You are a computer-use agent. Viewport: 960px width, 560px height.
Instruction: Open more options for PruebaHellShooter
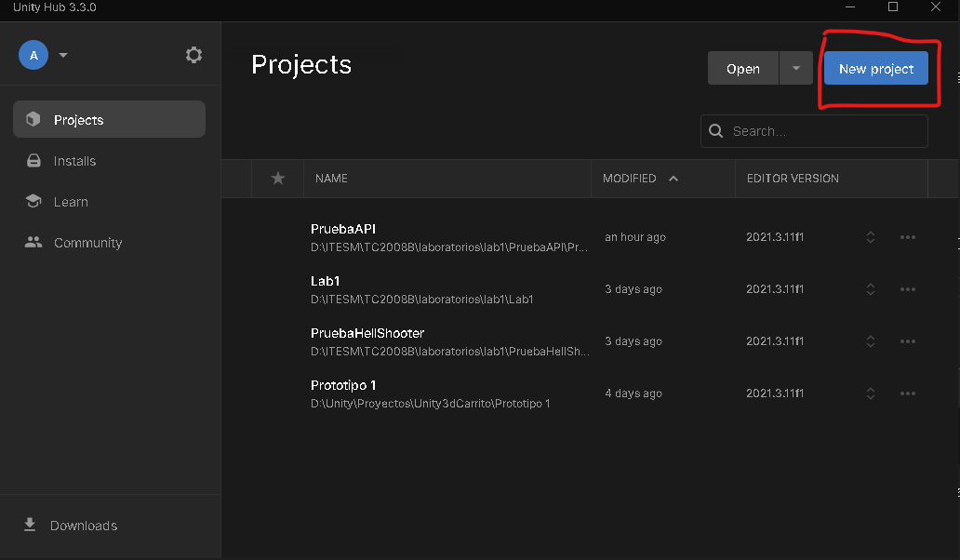908,341
